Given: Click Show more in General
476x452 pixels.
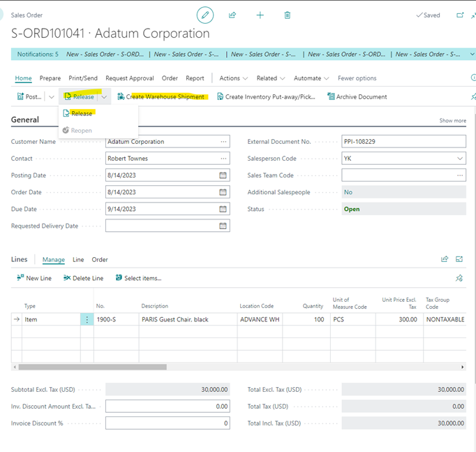Looking at the screenshot, I should pyautogui.click(x=453, y=120).
